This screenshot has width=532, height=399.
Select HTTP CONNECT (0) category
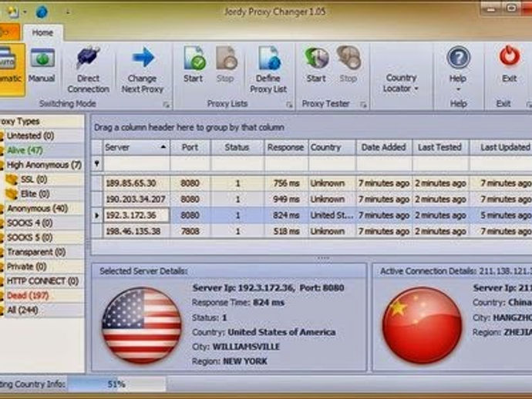click(42, 281)
